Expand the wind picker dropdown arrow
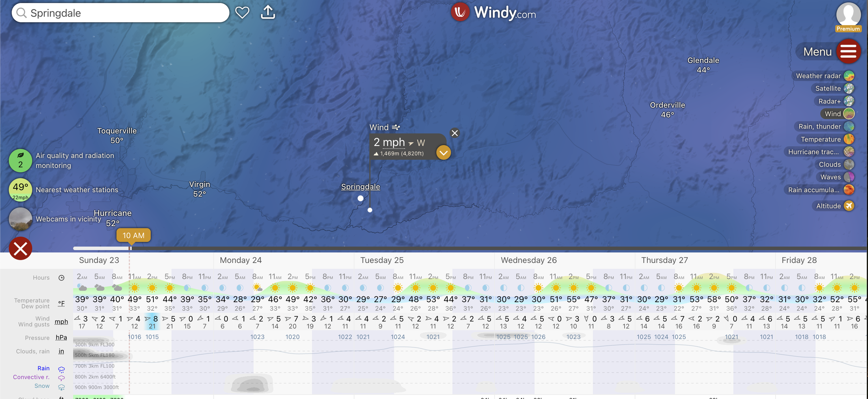Image resolution: width=868 pixels, height=399 pixels. (443, 153)
